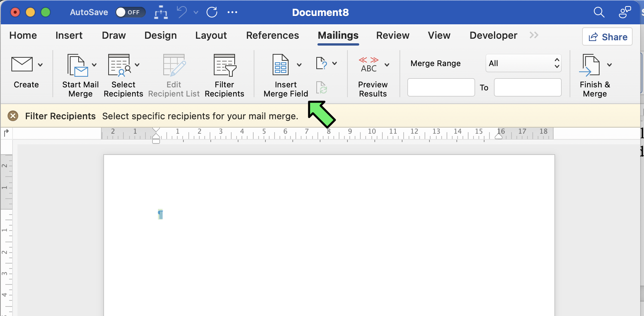The image size is (644, 316).
Task: Click the Rules question-mark document icon
Action: click(x=322, y=63)
